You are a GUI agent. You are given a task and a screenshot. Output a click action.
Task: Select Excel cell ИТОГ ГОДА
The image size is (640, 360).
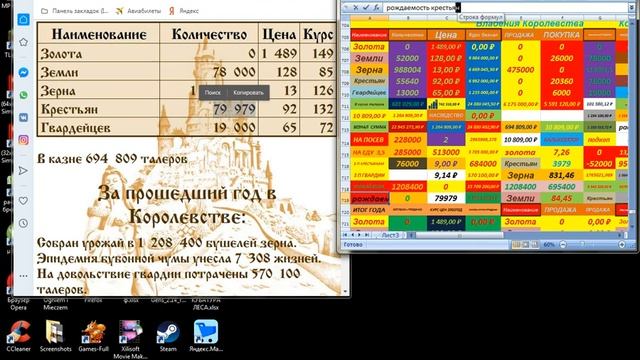(x=369, y=210)
